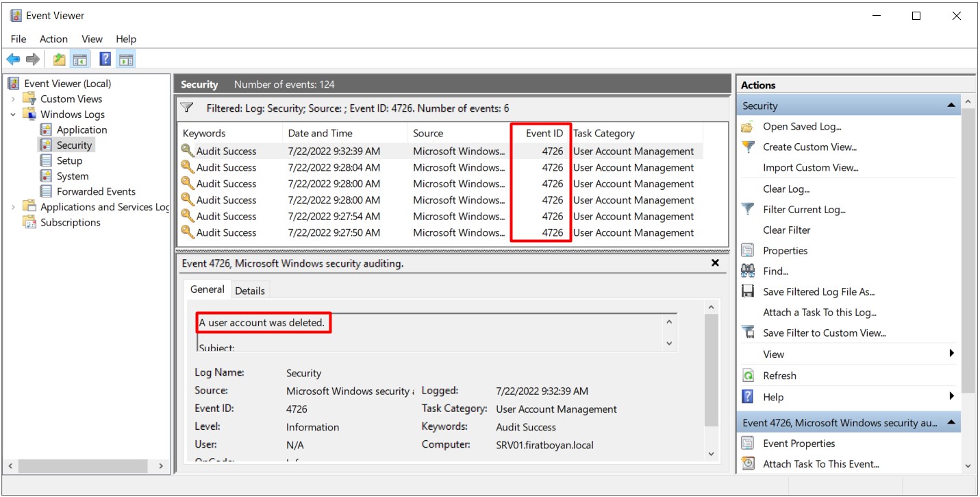Sort by Keywords column header
Image resolution: width=980 pixels, height=497 pixels.
(230, 133)
